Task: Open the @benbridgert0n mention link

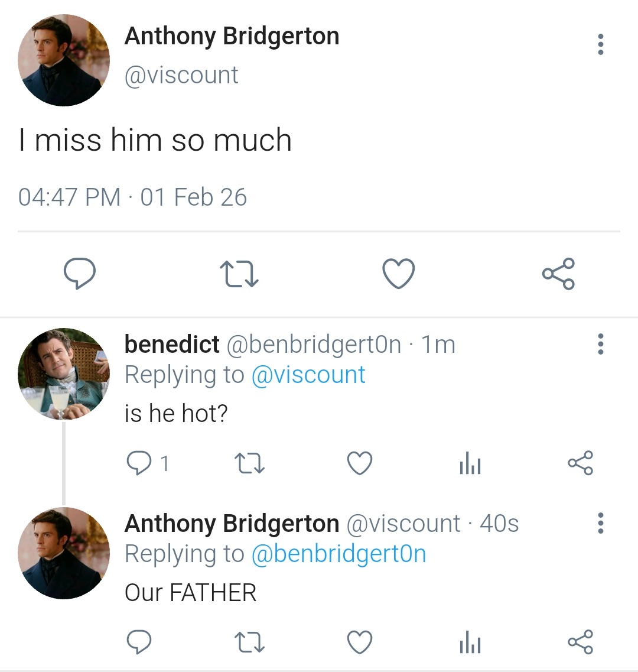Action: click(x=338, y=554)
